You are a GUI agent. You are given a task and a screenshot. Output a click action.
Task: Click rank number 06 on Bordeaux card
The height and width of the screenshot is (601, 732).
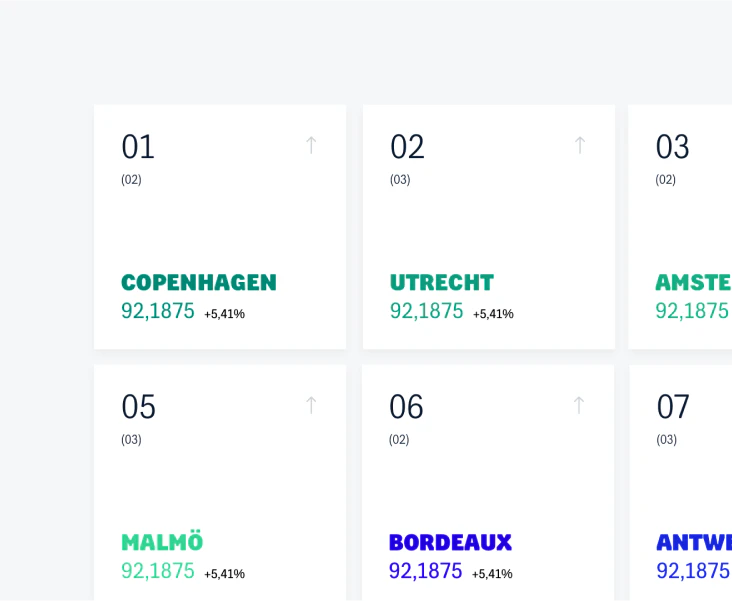coord(406,407)
